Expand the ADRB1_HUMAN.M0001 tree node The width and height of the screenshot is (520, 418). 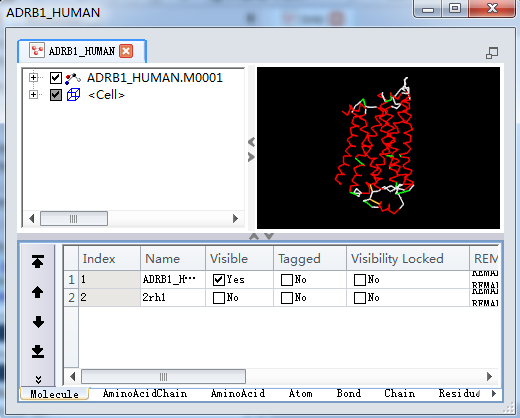tap(33, 78)
